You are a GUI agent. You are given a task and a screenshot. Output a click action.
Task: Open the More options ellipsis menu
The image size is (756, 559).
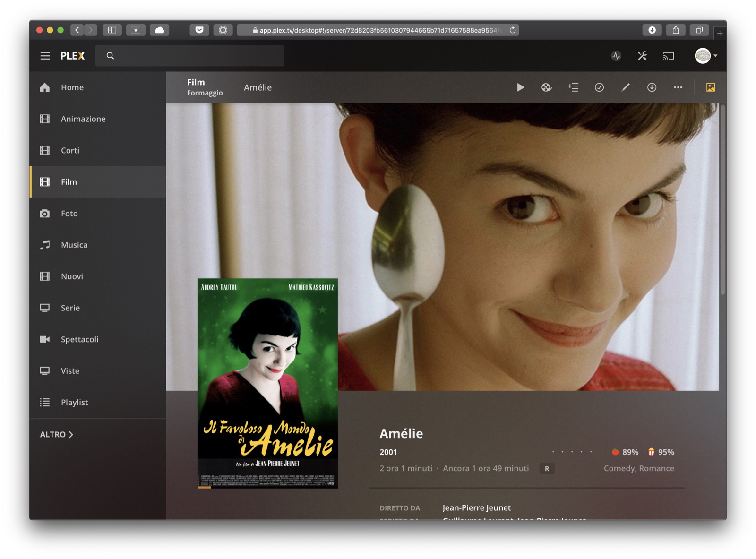point(678,87)
